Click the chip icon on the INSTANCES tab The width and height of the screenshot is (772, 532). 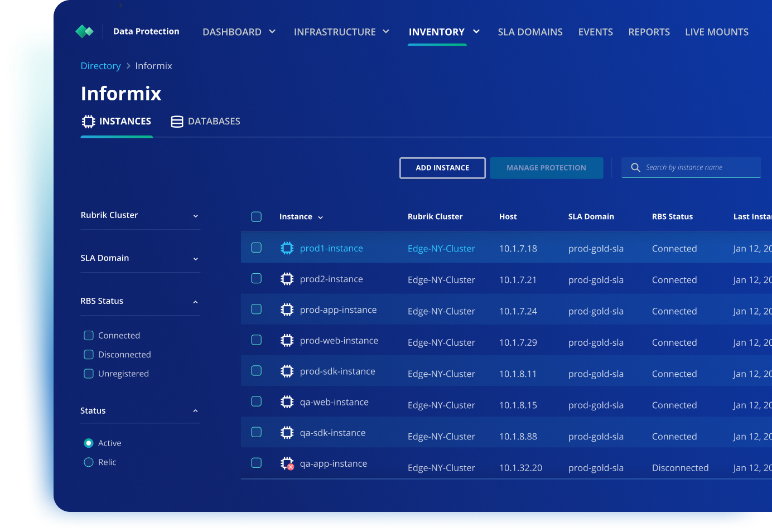[x=88, y=121]
